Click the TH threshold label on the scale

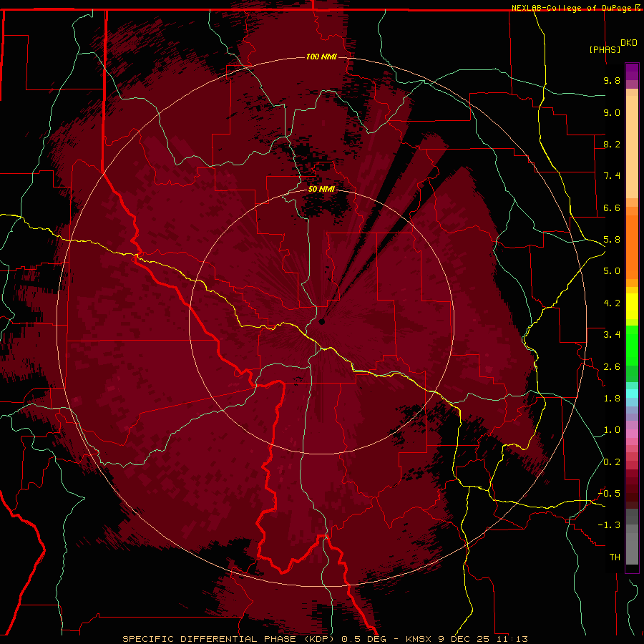pos(615,557)
